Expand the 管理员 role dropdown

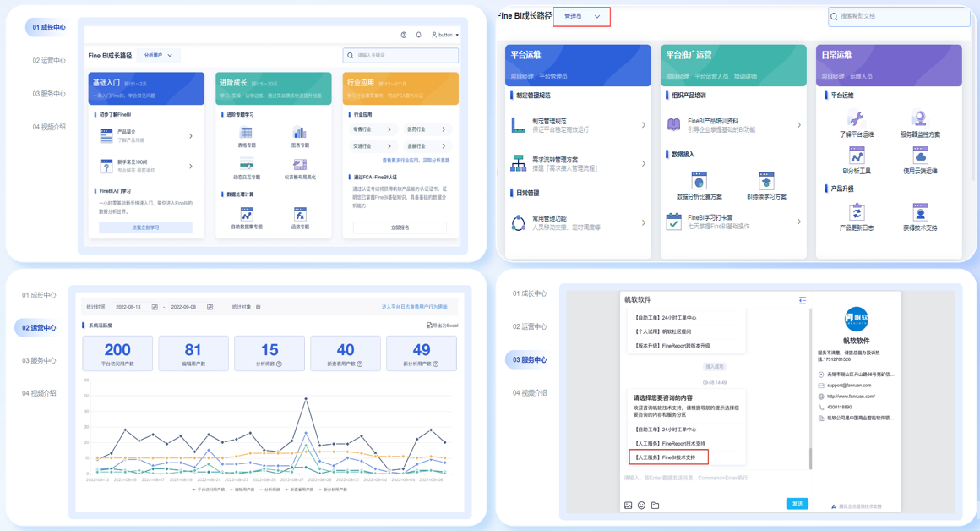(582, 17)
